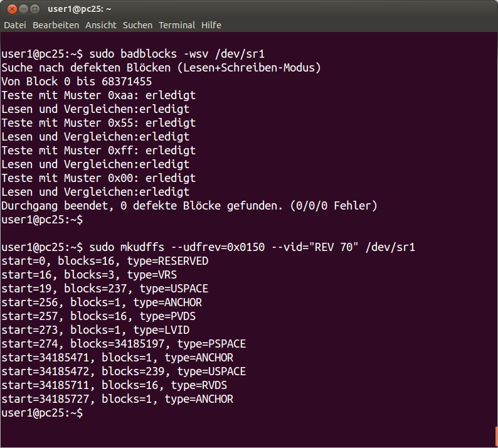Close the terminal window with red button
The width and height of the screenshot is (498, 448).
click(x=12, y=9)
